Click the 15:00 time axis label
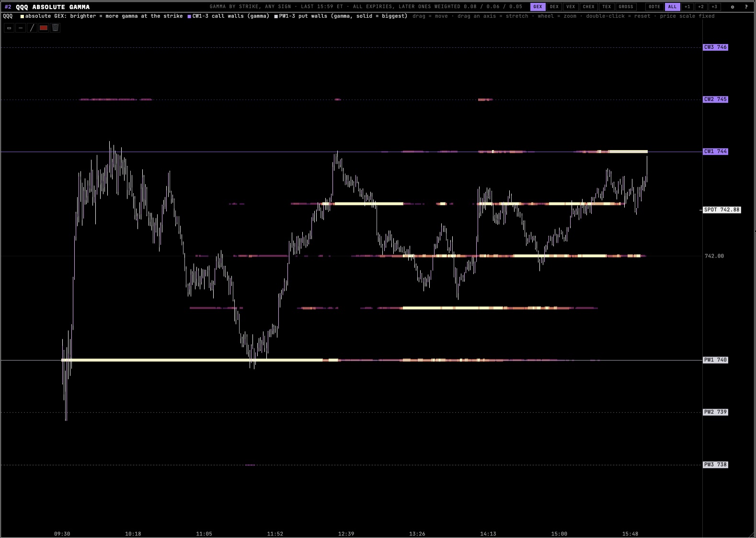 pyautogui.click(x=559, y=534)
